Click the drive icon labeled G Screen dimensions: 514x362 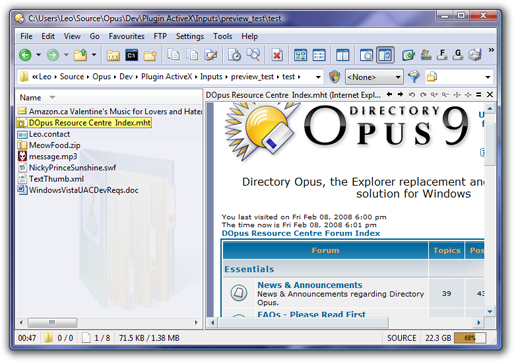click(458, 55)
